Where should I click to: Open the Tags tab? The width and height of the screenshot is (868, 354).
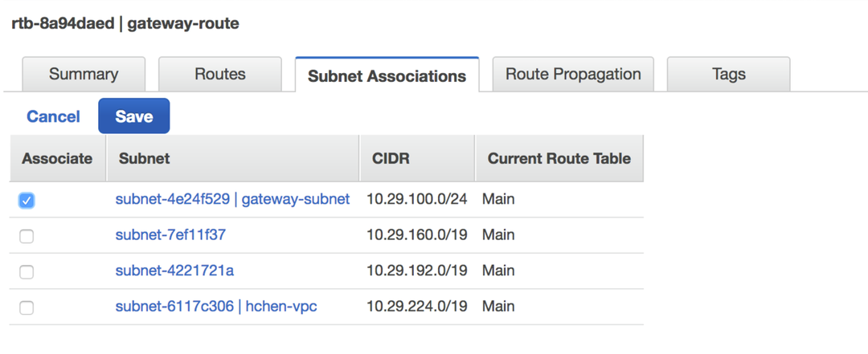728,75
